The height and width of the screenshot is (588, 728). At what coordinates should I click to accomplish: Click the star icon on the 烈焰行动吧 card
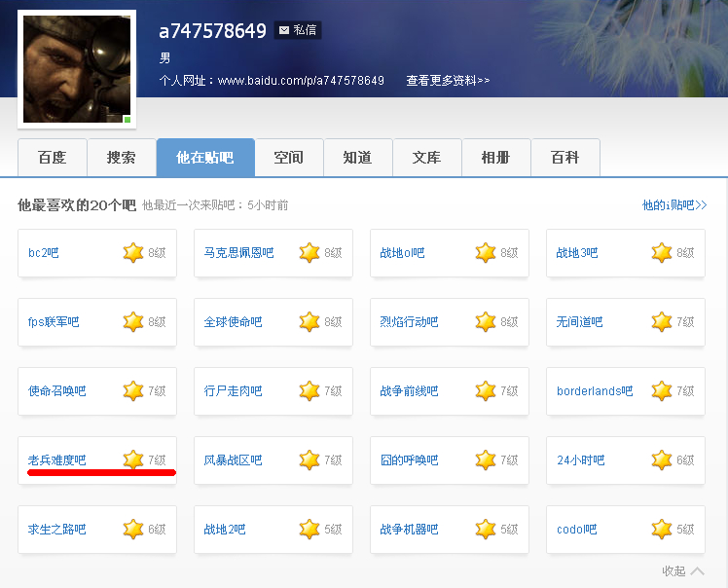(486, 322)
